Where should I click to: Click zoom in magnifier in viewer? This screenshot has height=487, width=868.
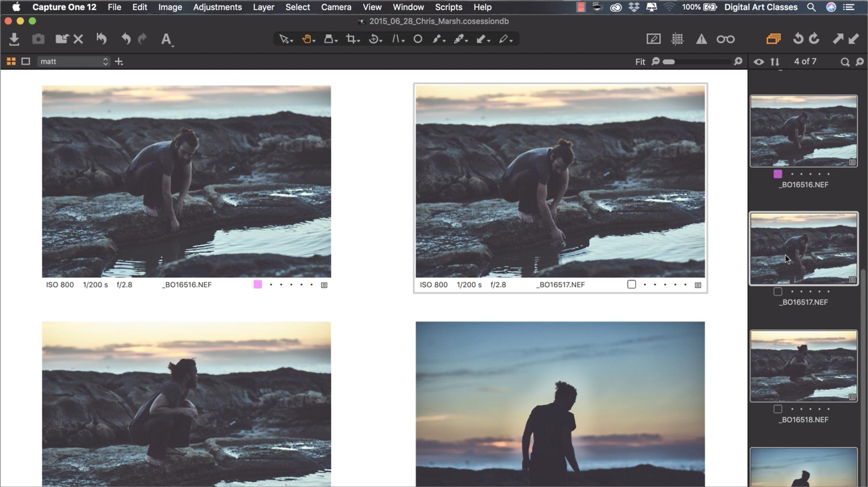coord(738,61)
